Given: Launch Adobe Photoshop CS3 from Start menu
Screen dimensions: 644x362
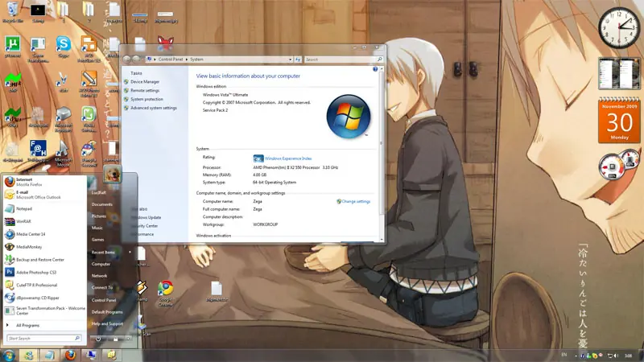Looking at the screenshot, I should pos(43,273).
